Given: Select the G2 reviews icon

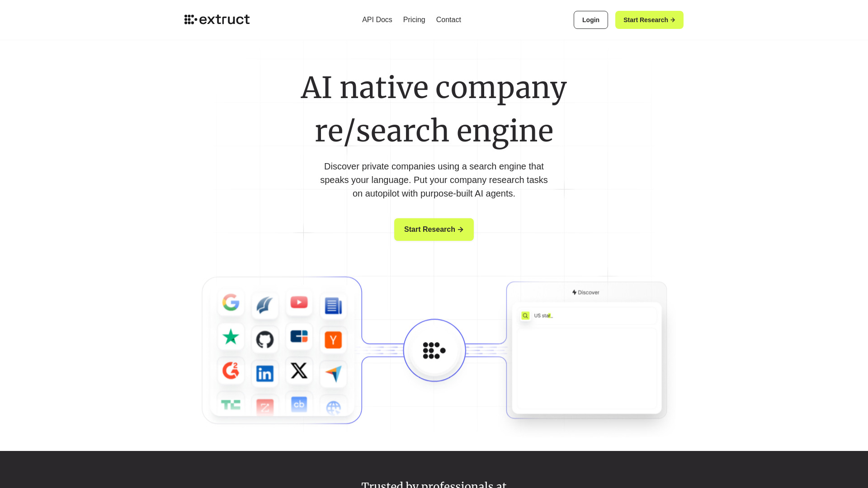Looking at the screenshot, I should coord(231,370).
